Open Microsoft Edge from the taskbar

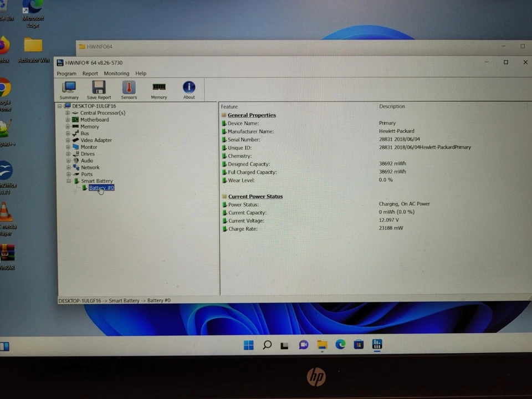click(340, 345)
